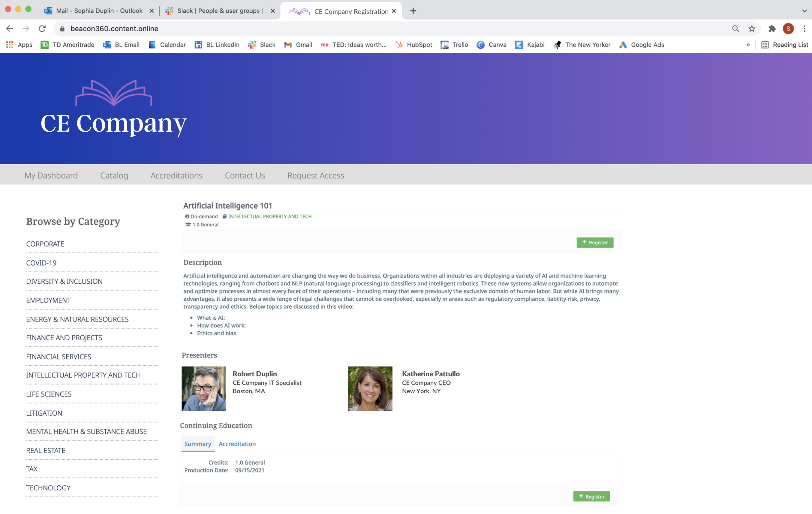Open TED: Ideas worth bookmark
The height and width of the screenshot is (514, 812).
[353, 45]
